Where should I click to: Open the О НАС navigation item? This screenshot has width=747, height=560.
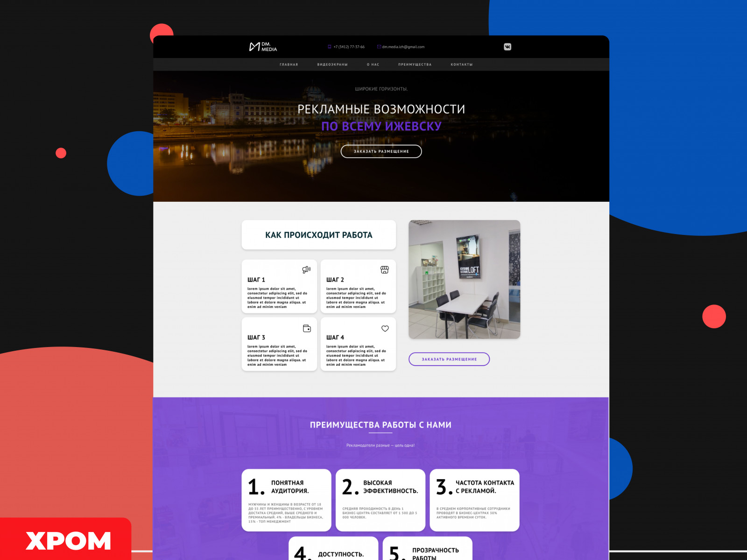[373, 64]
